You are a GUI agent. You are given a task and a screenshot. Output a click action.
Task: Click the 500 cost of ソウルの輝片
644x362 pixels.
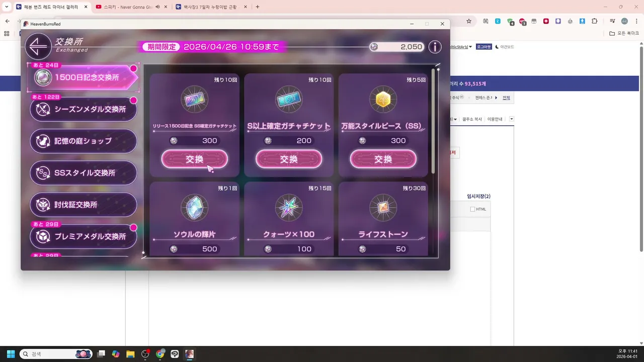(x=209, y=249)
